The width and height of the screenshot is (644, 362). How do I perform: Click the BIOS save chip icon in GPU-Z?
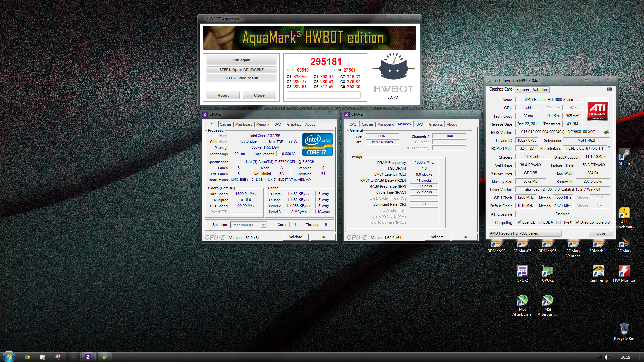pos(606,132)
